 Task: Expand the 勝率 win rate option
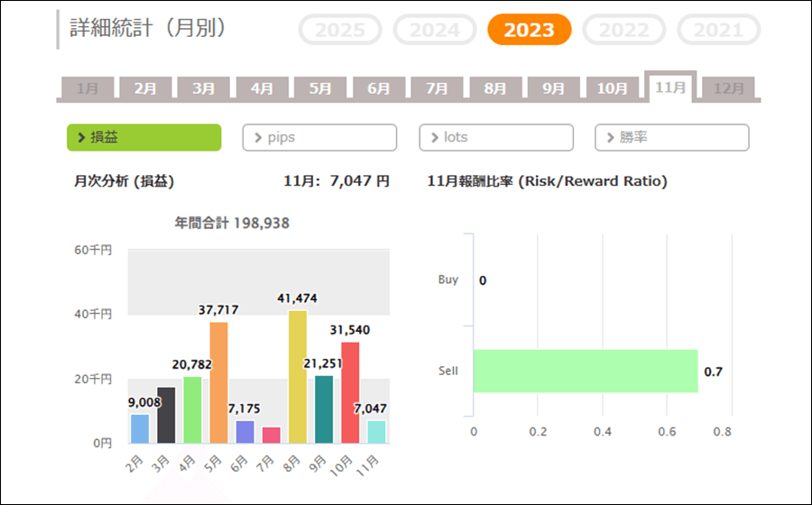coord(671,137)
